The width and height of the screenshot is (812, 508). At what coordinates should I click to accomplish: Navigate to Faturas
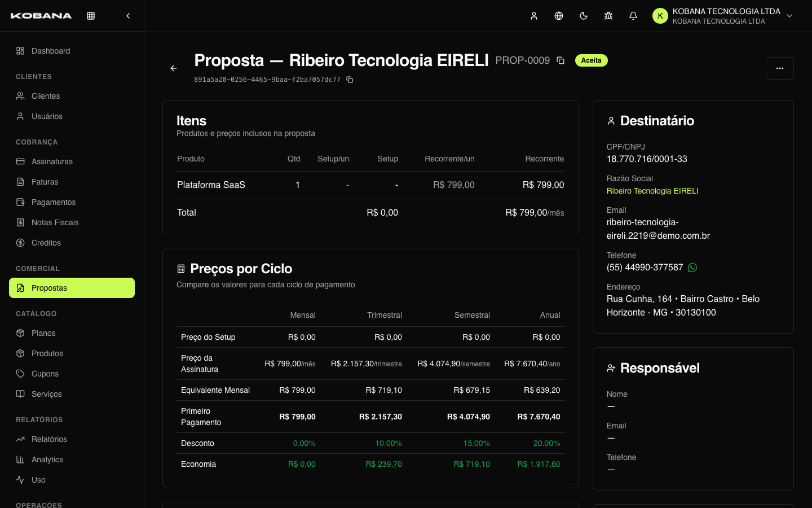tap(72, 182)
